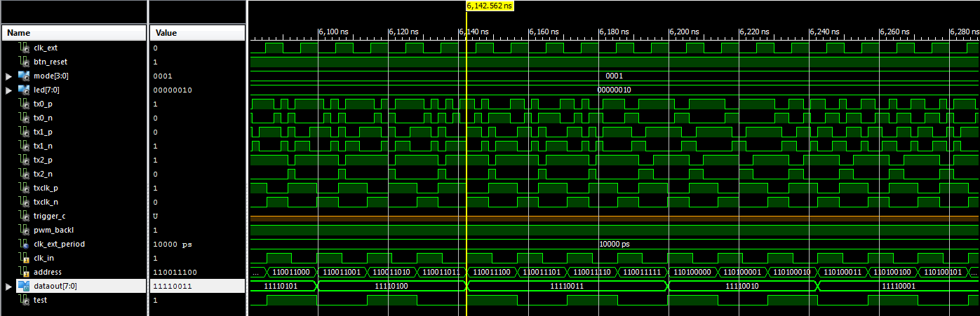Screen dimensions: 980x316
Task: Select the tx0_p signal name
Action: 43,104
